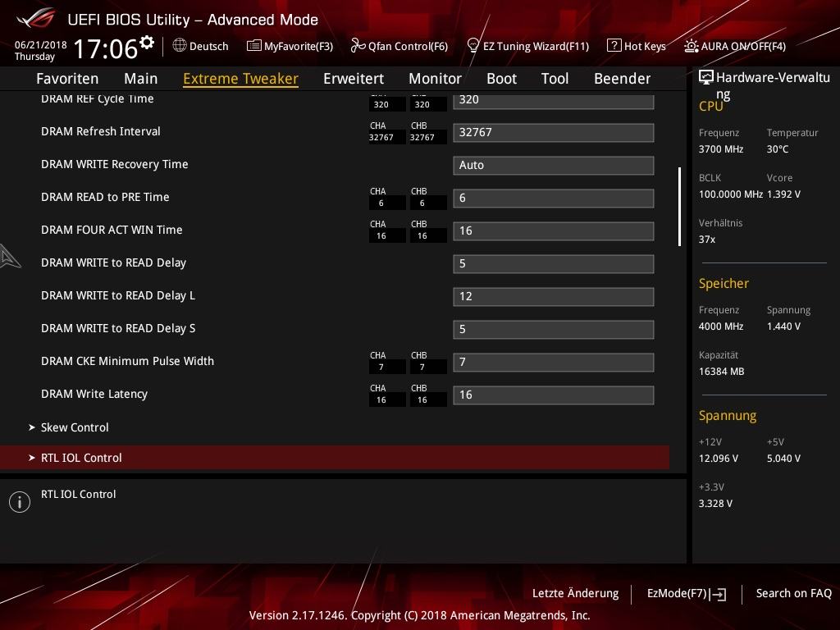The height and width of the screenshot is (630, 840).
Task: Select the Extreme Tweaker tab
Action: point(240,79)
